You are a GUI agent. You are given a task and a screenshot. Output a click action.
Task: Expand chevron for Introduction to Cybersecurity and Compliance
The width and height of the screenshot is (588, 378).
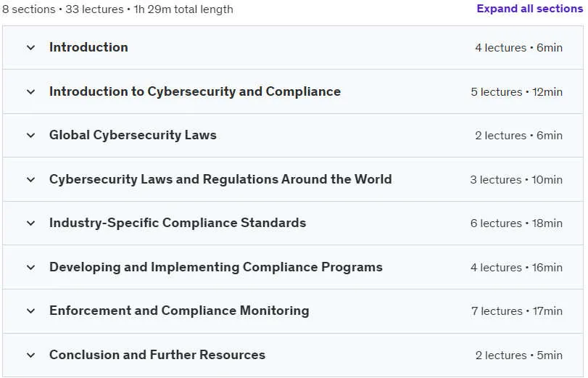click(x=30, y=92)
